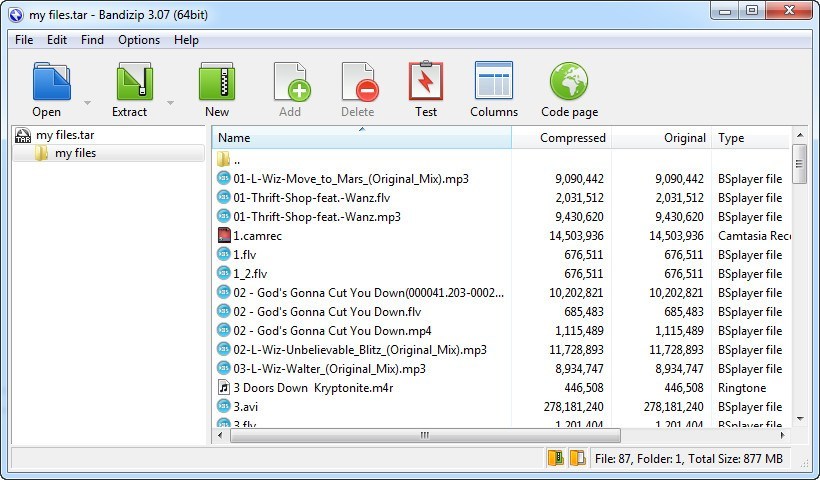Image resolution: width=820 pixels, height=480 pixels.
Task: Click the horizontal scrollbar thumb
Action: [425, 435]
